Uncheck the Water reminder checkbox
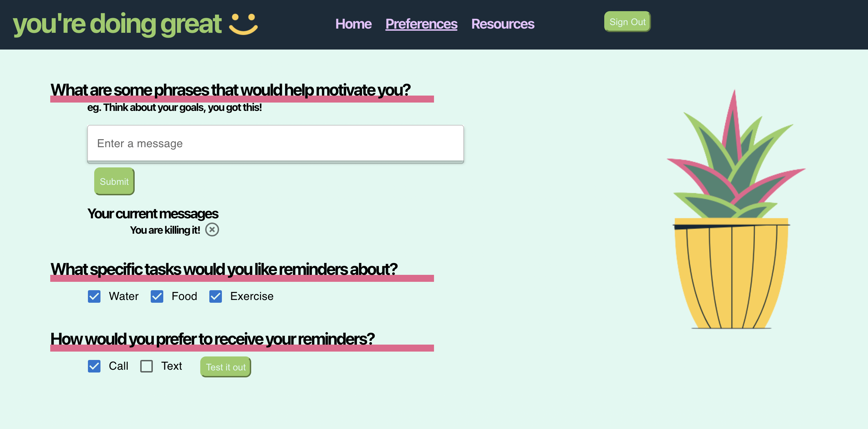This screenshot has height=429, width=868. coord(94,296)
